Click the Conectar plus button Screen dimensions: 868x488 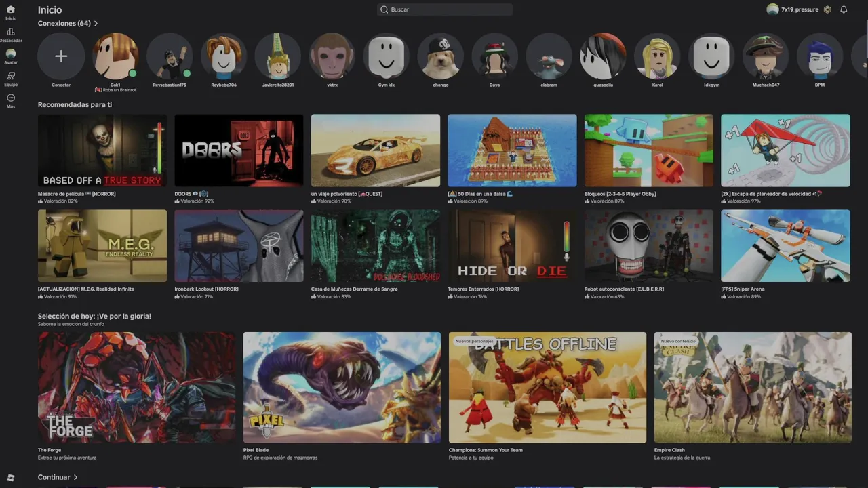click(x=61, y=56)
